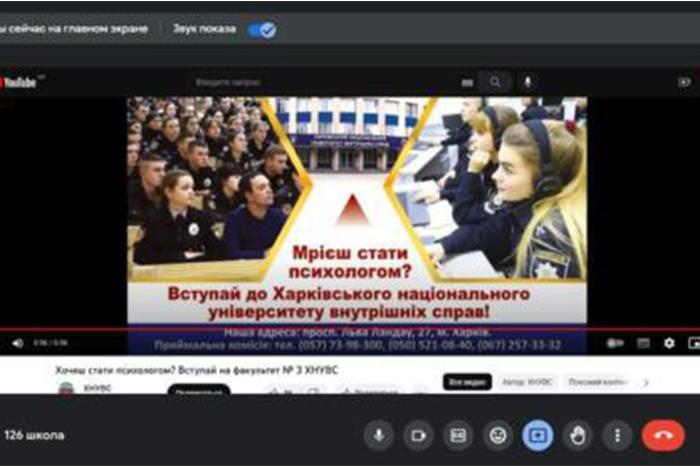
Task: Mute the YouTube video volume
Action: click(18, 343)
